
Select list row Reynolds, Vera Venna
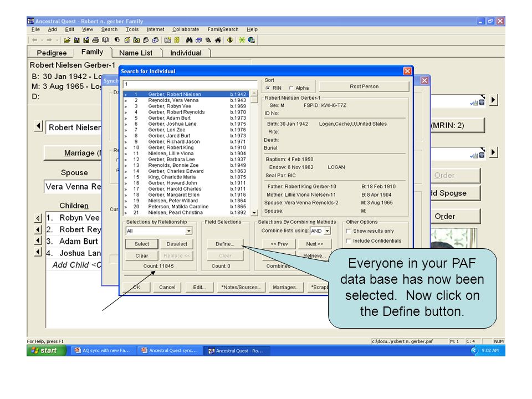[186, 100]
